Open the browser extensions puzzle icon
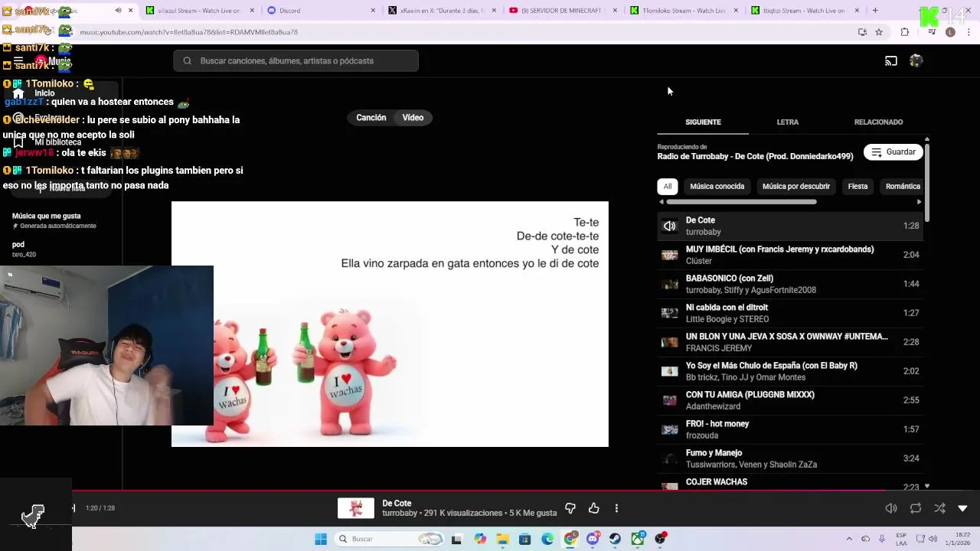This screenshot has width=980, height=551. (905, 32)
